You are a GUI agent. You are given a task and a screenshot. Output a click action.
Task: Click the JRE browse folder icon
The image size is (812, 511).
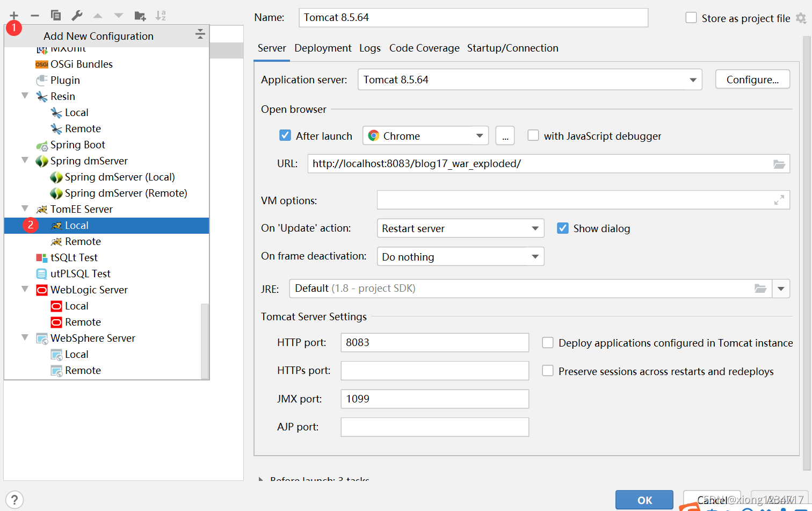click(x=760, y=289)
